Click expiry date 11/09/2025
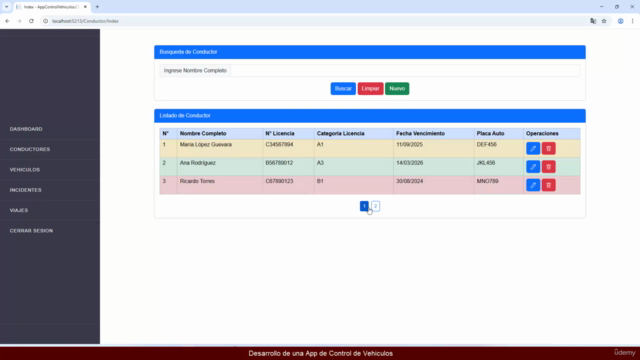Image resolution: width=640 pixels, height=360 pixels. [x=409, y=144]
